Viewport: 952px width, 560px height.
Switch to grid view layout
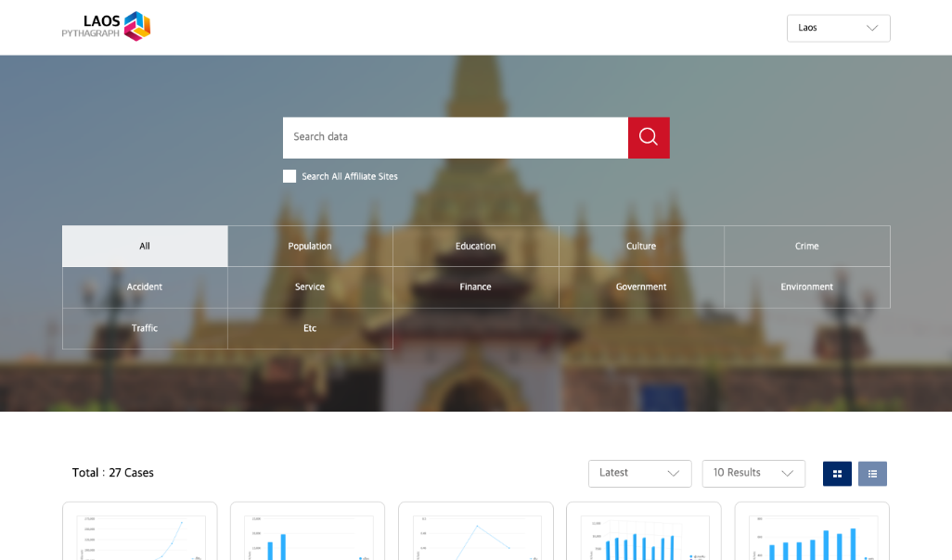(x=837, y=474)
